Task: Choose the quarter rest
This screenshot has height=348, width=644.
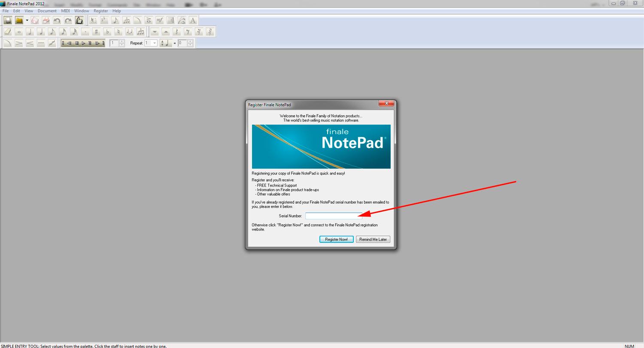Action: click(x=177, y=32)
